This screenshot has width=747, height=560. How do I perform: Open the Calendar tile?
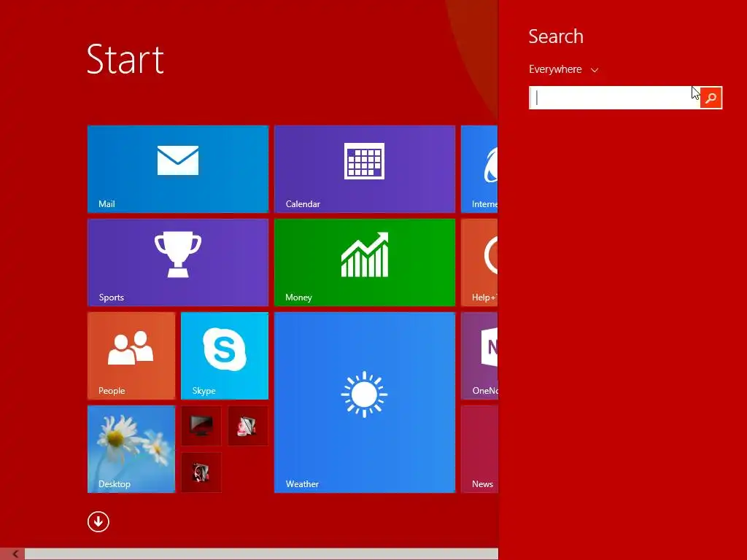365,168
